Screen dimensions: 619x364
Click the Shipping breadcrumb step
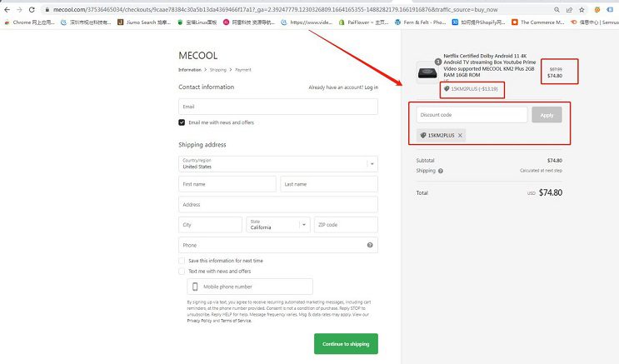[218, 70]
